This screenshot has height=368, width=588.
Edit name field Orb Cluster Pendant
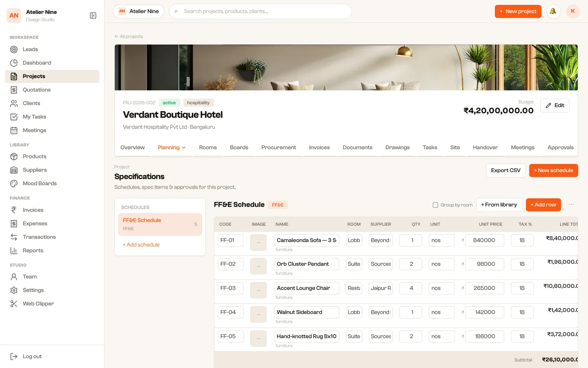307,264
